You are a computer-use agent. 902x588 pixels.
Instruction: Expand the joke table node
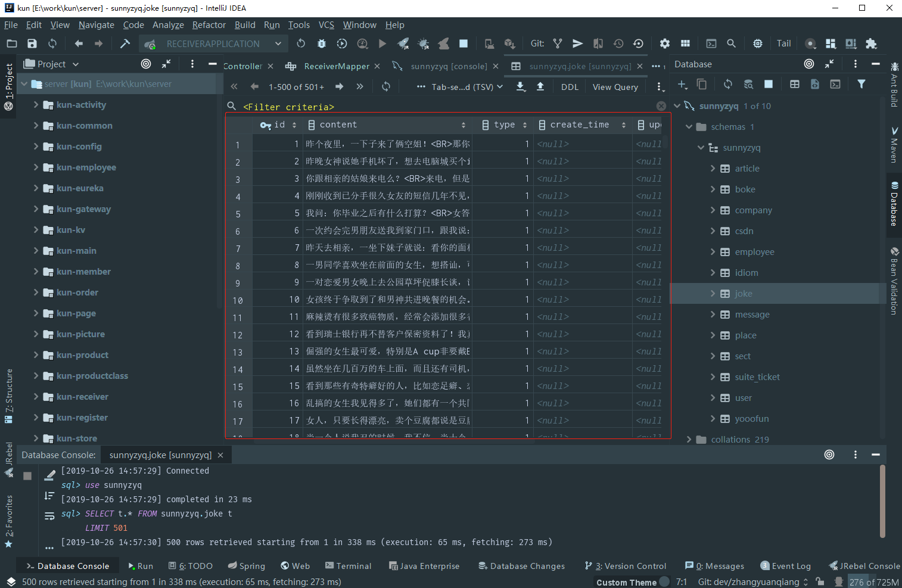coord(713,294)
